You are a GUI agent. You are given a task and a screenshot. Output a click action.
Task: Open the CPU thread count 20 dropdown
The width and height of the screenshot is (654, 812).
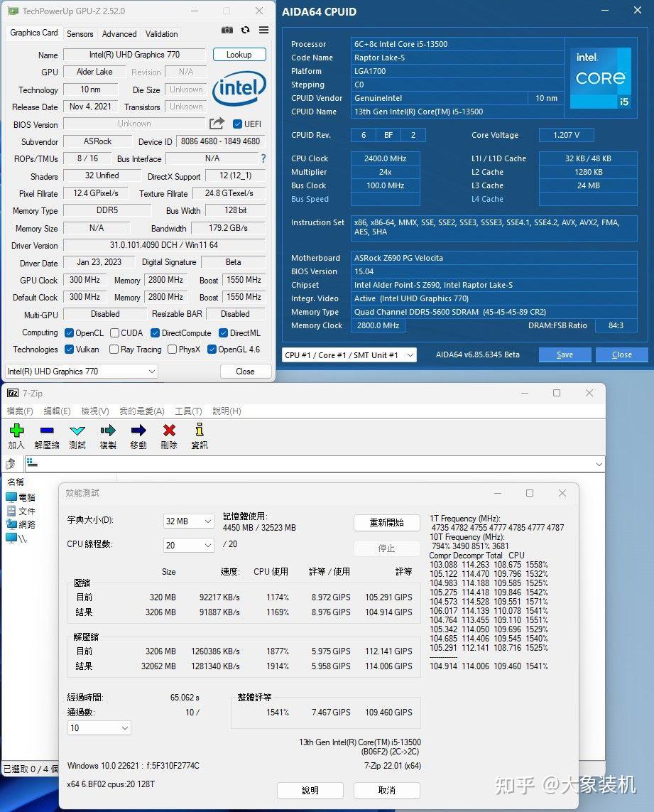click(x=188, y=545)
